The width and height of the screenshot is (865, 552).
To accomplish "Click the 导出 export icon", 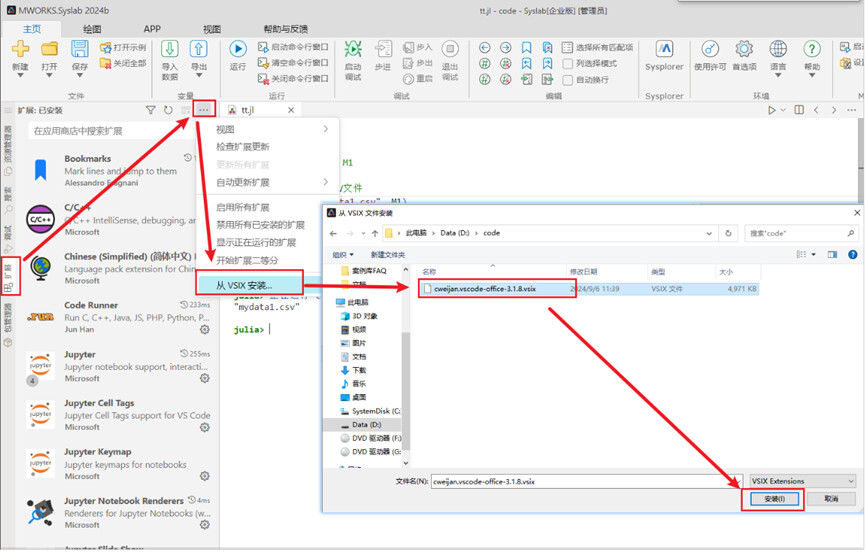I will pyautogui.click(x=199, y=49).
